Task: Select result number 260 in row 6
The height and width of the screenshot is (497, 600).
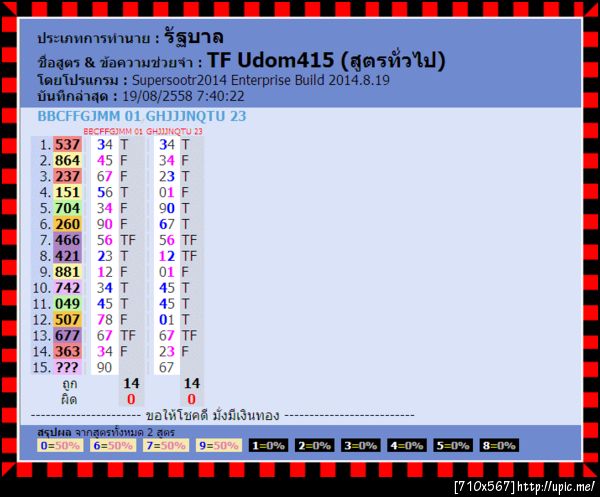Action: (67, 224)
